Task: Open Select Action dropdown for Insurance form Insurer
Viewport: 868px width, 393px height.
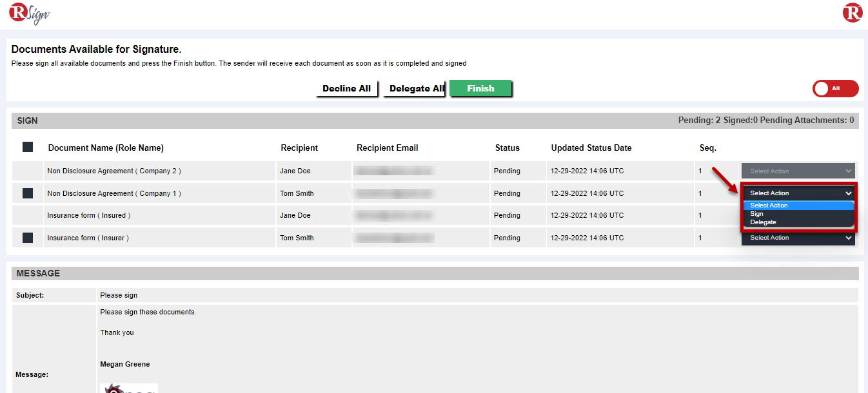Action: (798, 238)
